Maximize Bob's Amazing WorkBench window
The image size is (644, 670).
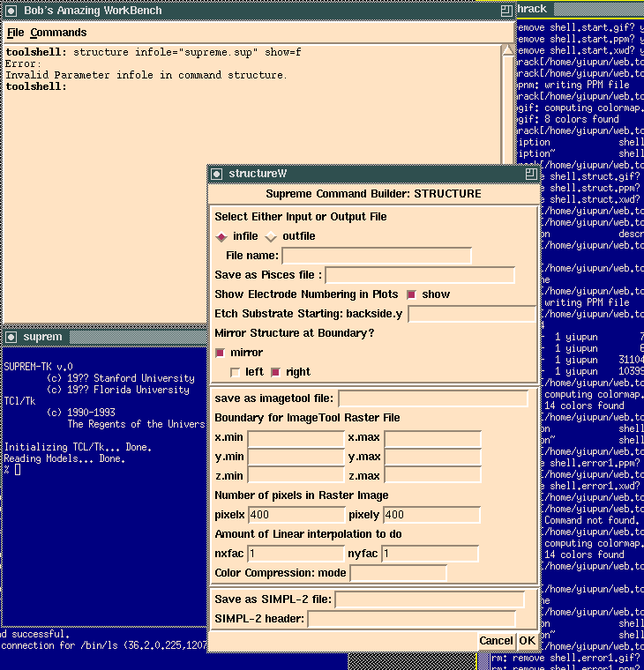coord(505,10)
